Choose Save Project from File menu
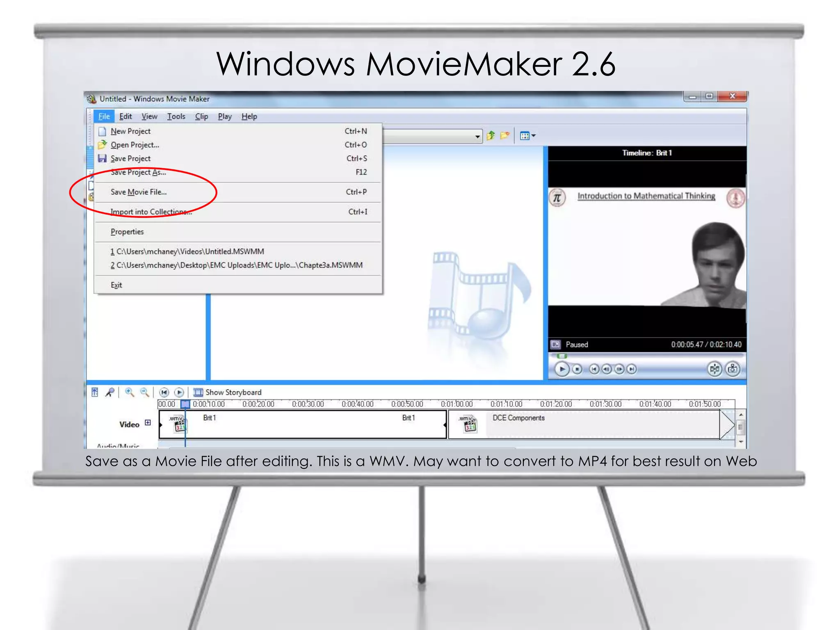 238,158
